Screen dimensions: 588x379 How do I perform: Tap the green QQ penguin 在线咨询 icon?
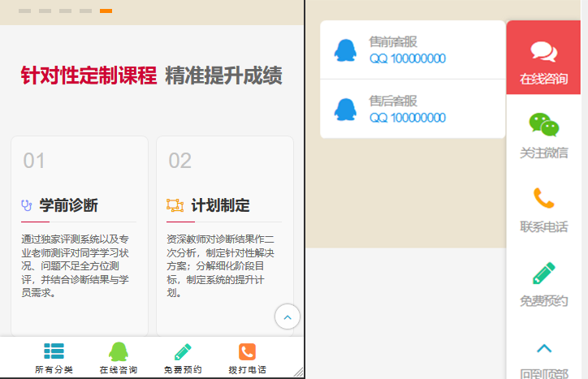tap(119, 351)
